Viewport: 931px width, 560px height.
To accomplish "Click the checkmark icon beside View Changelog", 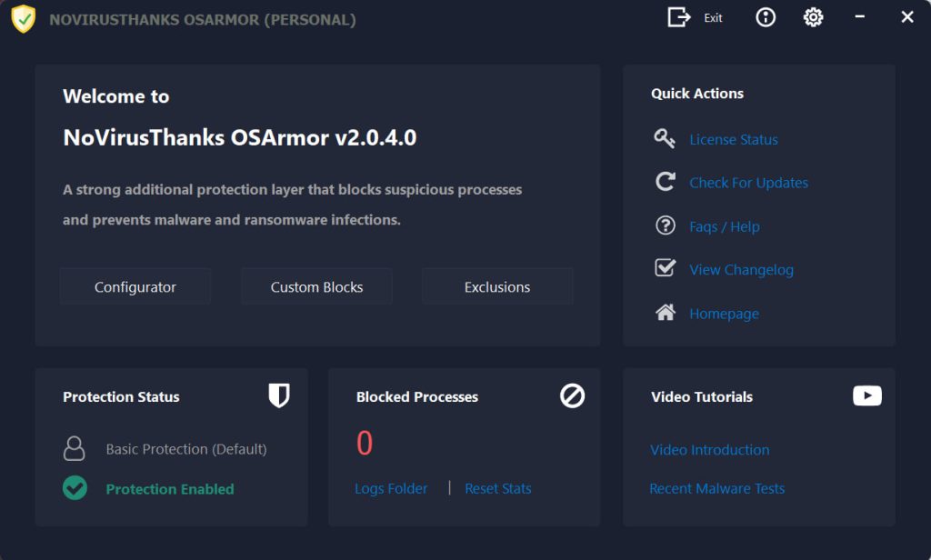I will (x=665, y=268).
